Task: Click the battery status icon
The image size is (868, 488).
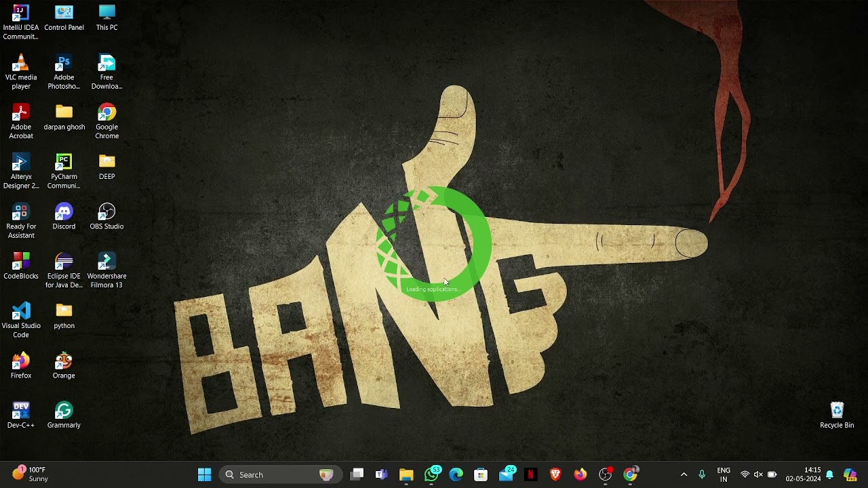Action: tap(772, 474)
